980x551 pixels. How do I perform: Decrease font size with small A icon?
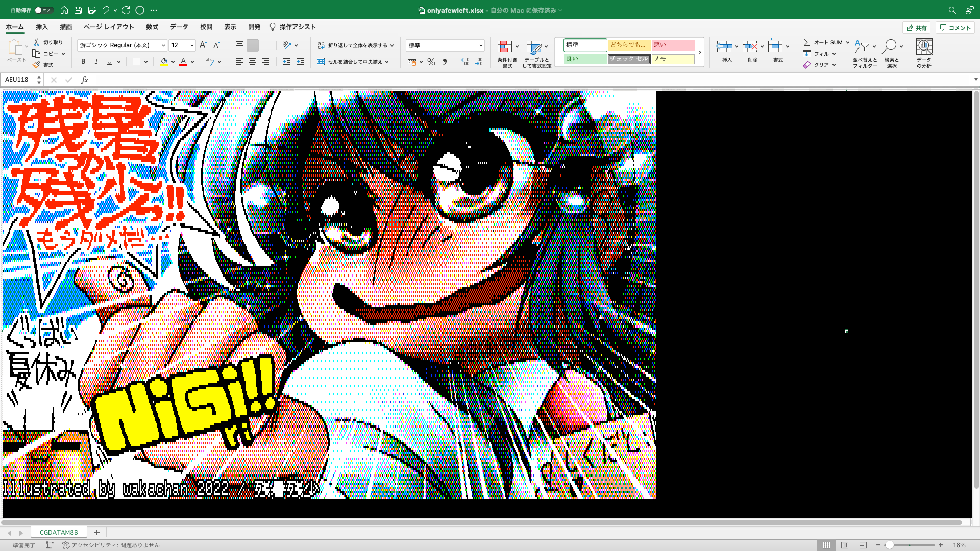coord(216,45)
